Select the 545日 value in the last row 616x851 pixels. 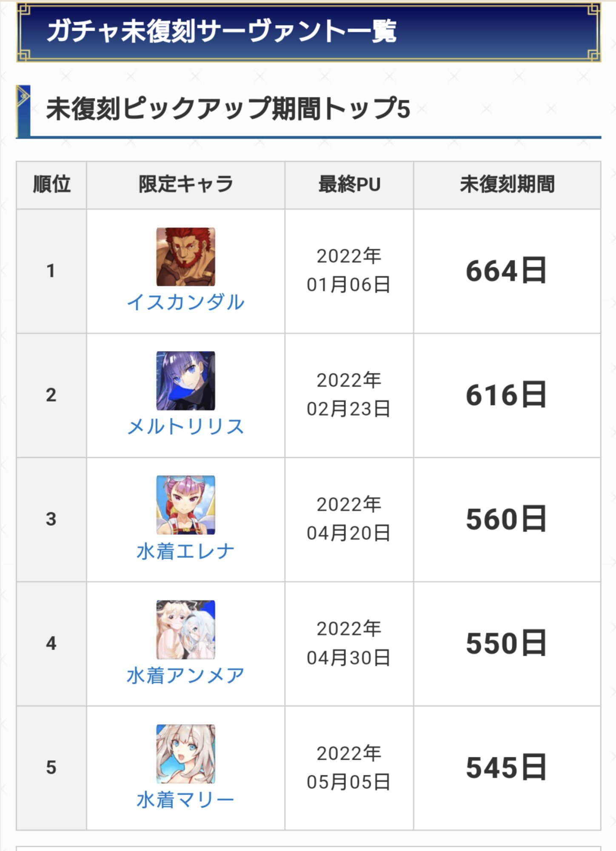[506, 768]
